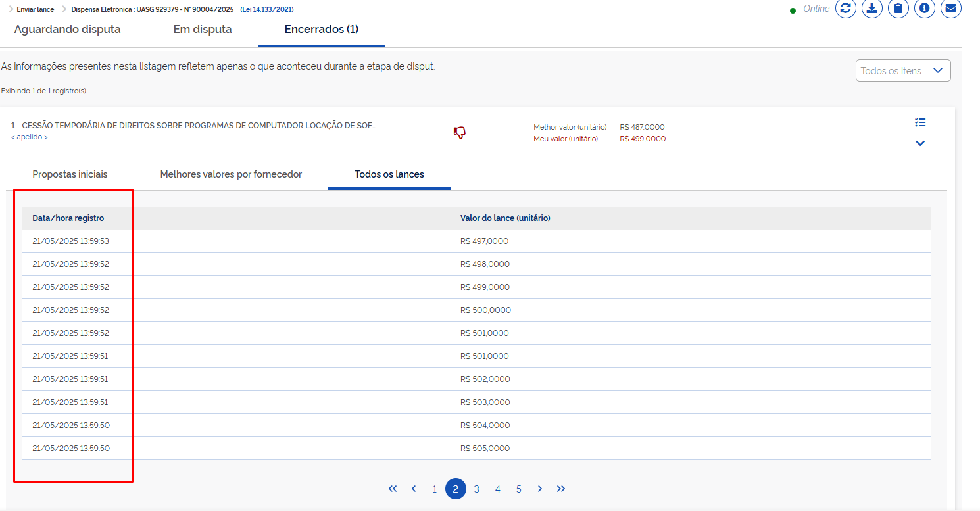Click the 'Enviar lance' breadcrumb
This screenshot has width=980, height=511.
[x=36, y=9]
